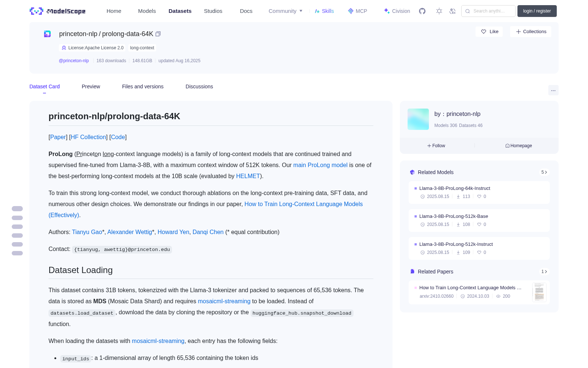Open author Danqi Chen's link
Image resolution: width=588 pixels, height=368 pixels.
pos(208,232)
